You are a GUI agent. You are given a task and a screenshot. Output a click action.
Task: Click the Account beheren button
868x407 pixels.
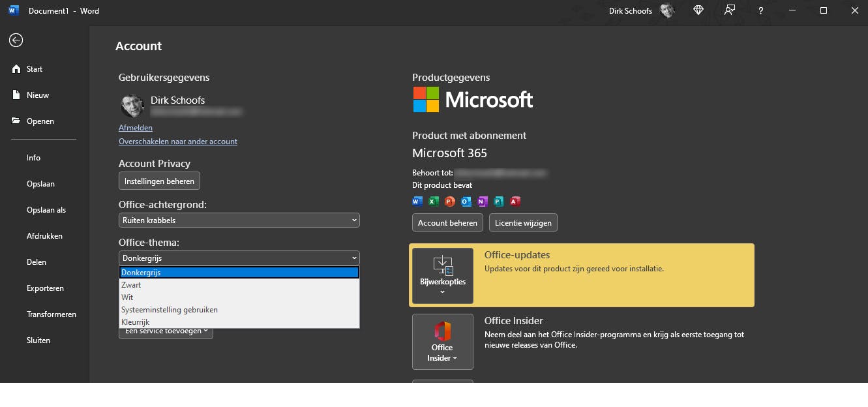click(x=447, y=222)
